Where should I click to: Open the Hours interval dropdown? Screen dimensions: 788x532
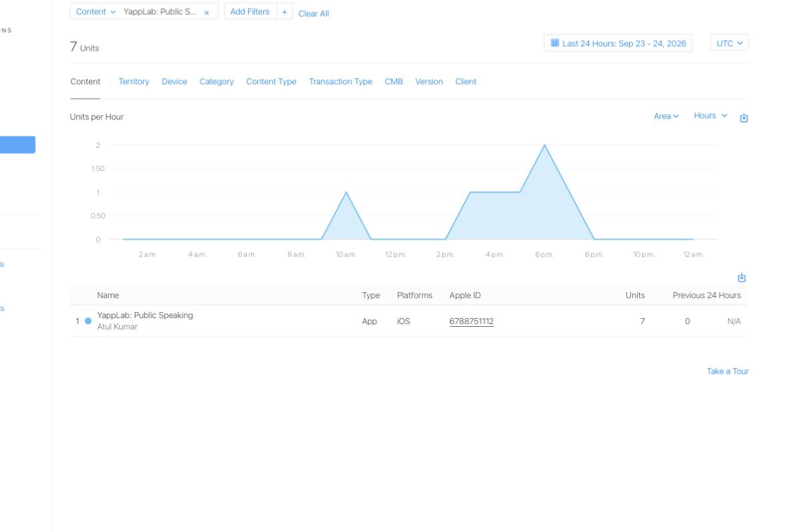click(710, 116)
